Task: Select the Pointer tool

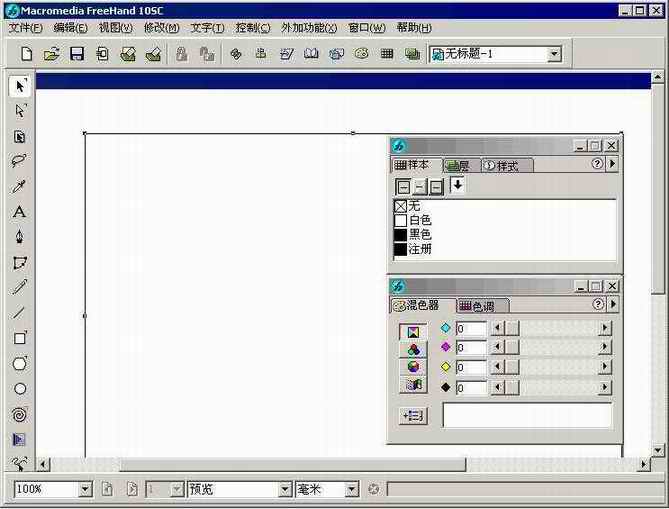Action: (20, 86)
